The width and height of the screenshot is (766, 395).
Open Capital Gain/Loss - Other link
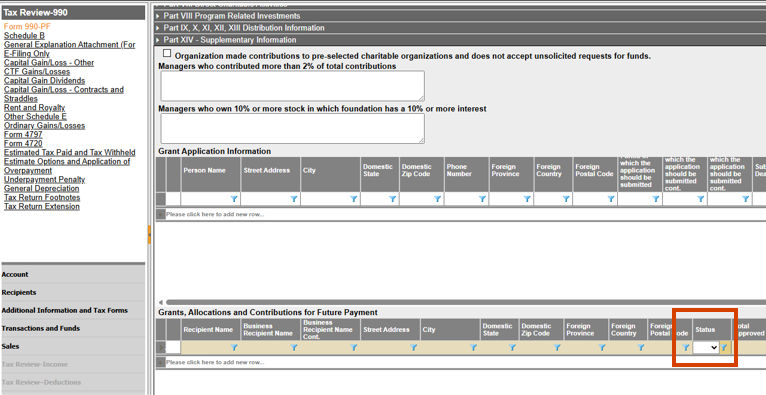(x=49, y=62)
